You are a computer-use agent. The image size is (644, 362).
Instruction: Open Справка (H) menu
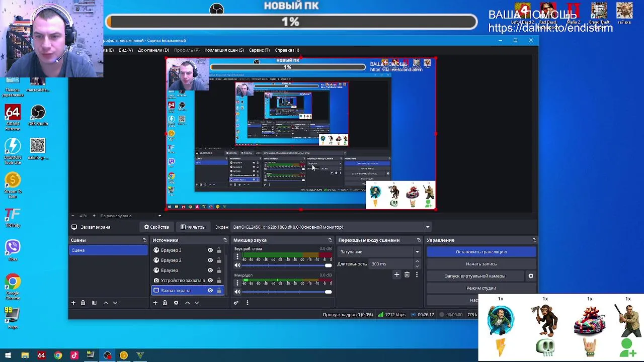click(287, 50)
